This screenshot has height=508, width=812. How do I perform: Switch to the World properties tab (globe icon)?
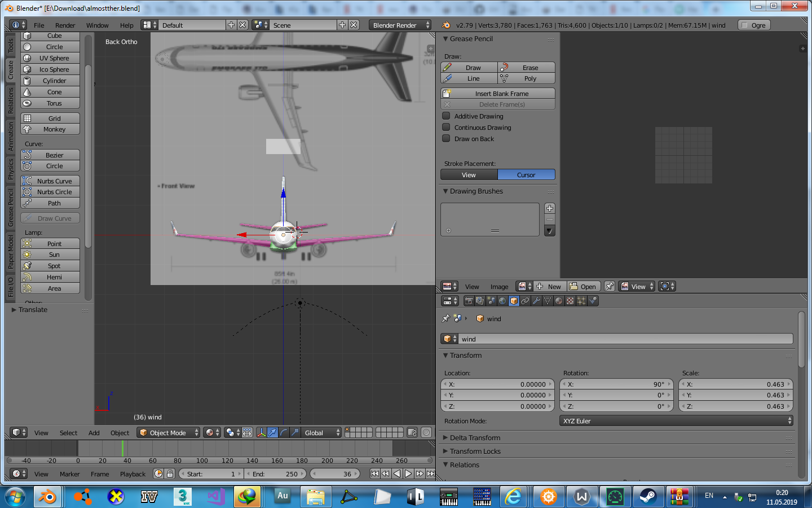pos(502,301)
